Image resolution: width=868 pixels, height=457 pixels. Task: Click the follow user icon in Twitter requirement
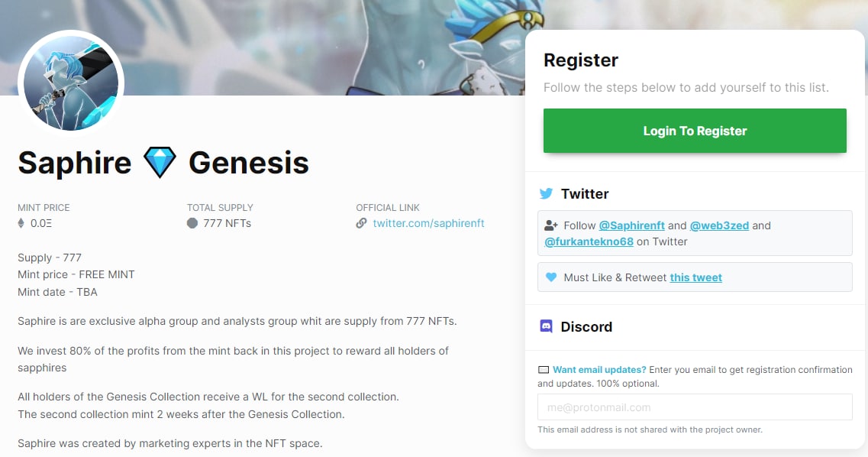pyautogui.click(x=551, y=225)
